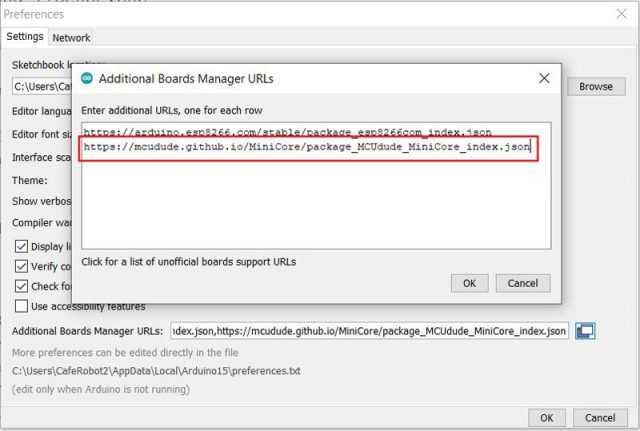Toggle the 'Display li...' checkbox
The height and width of the screenshot is (431, 640).
[21, 247]
